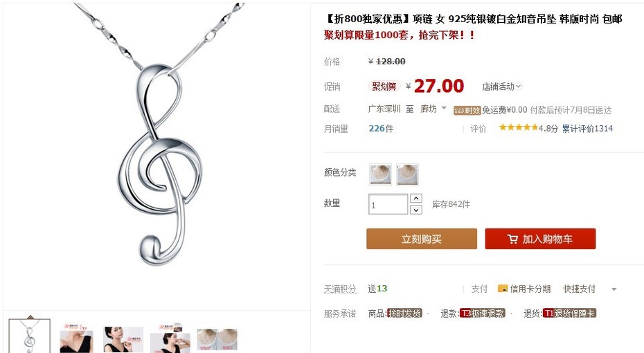Screen dimensions: 644x353
Task: Click the 加入购物车 add to cart button
Action: (x=541, y=239)
